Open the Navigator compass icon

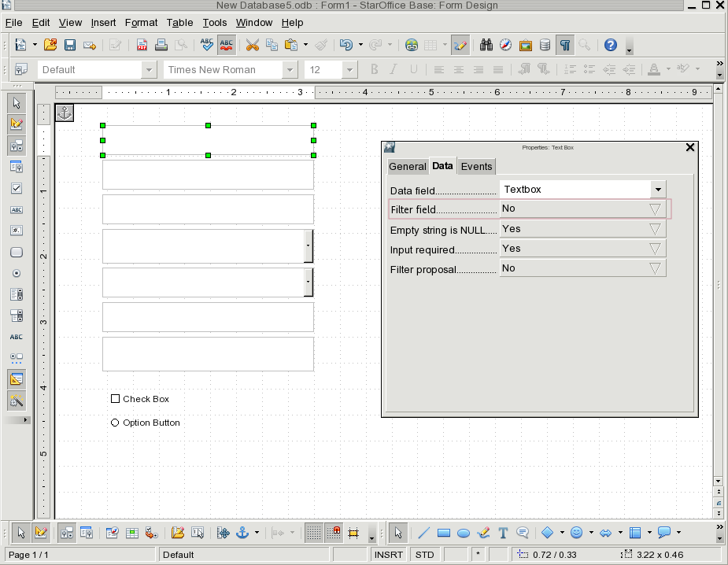click(506, 46)
